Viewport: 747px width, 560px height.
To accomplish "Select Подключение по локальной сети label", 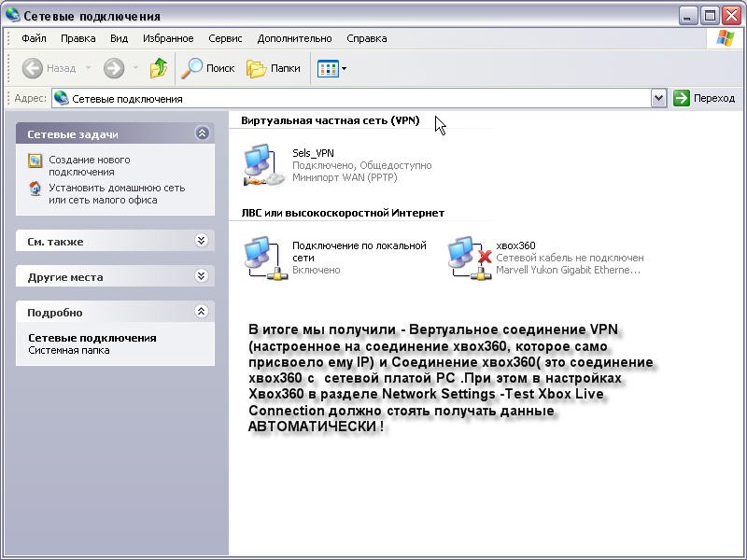I will [359, 251].
